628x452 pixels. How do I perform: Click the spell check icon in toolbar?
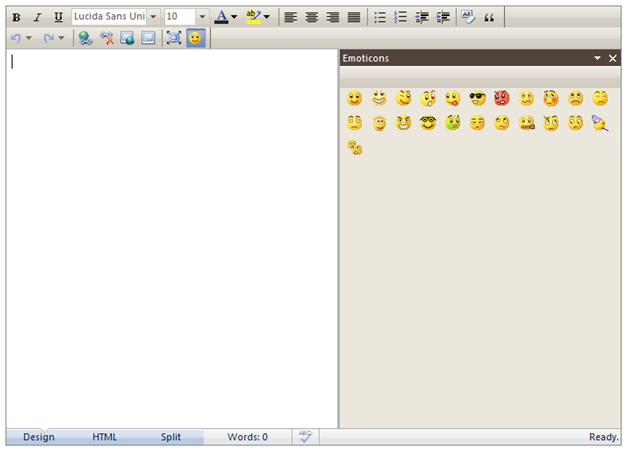[468, 17]
